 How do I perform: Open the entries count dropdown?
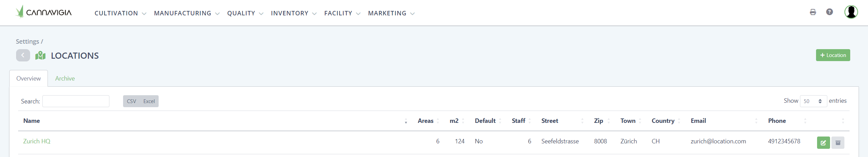click(813, 101)
